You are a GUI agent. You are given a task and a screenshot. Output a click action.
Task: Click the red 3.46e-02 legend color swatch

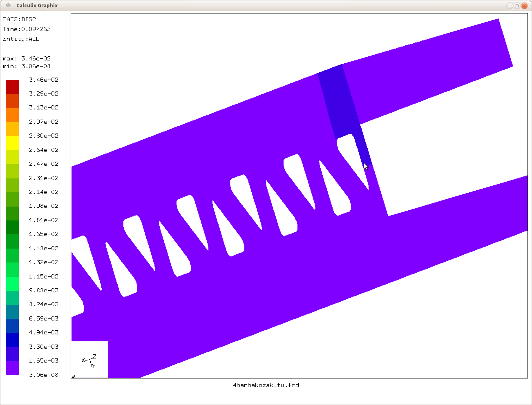tap(12, 87)
